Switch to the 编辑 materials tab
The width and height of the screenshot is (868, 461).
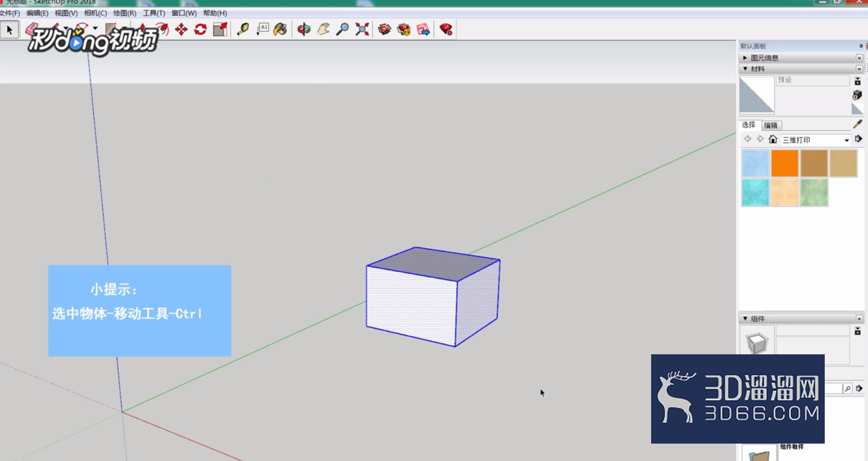pyautogui.click(x=771, y=125)
